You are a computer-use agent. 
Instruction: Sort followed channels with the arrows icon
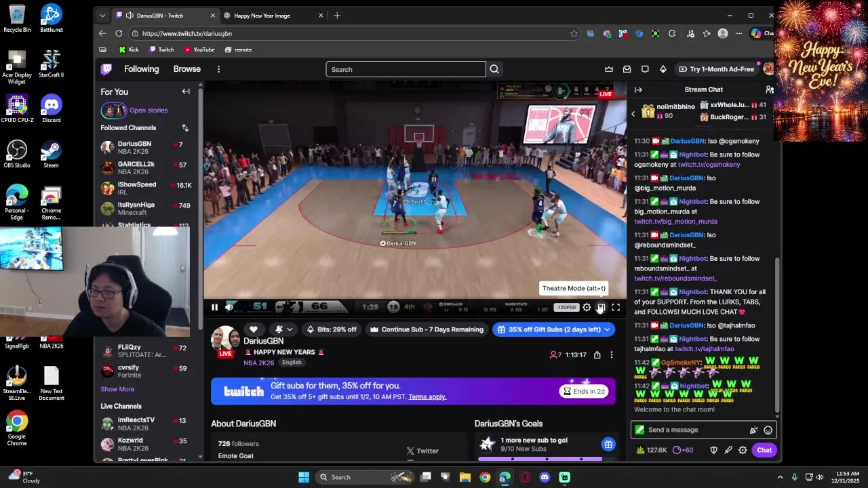(x=185, y=127)
